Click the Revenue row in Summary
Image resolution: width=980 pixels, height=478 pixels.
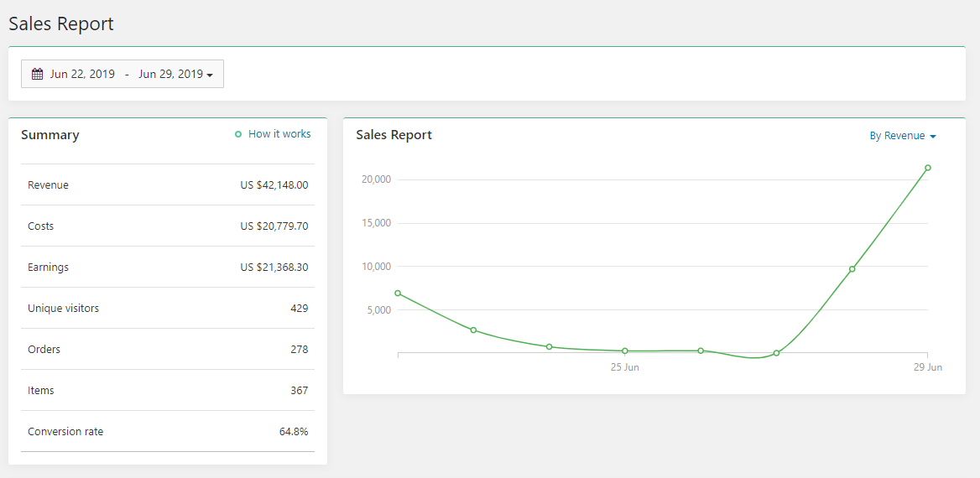(x=168, y=184)
